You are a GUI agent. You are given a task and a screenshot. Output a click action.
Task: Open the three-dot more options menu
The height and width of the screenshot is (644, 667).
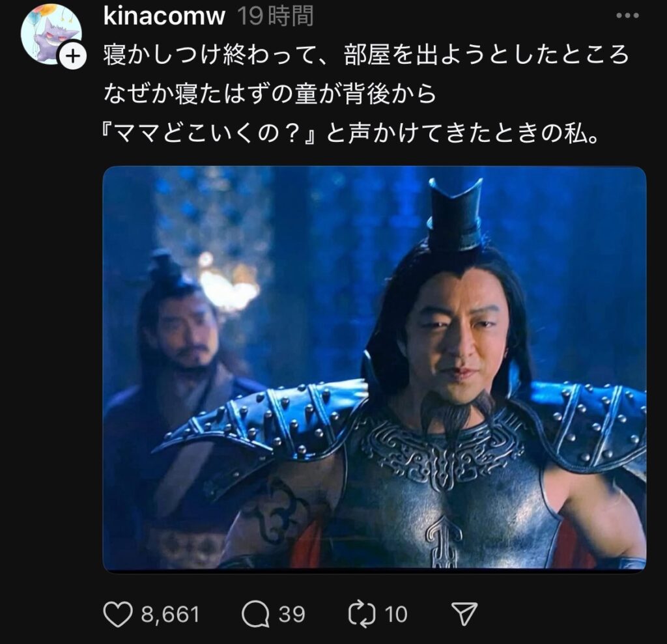coord(627,16)
